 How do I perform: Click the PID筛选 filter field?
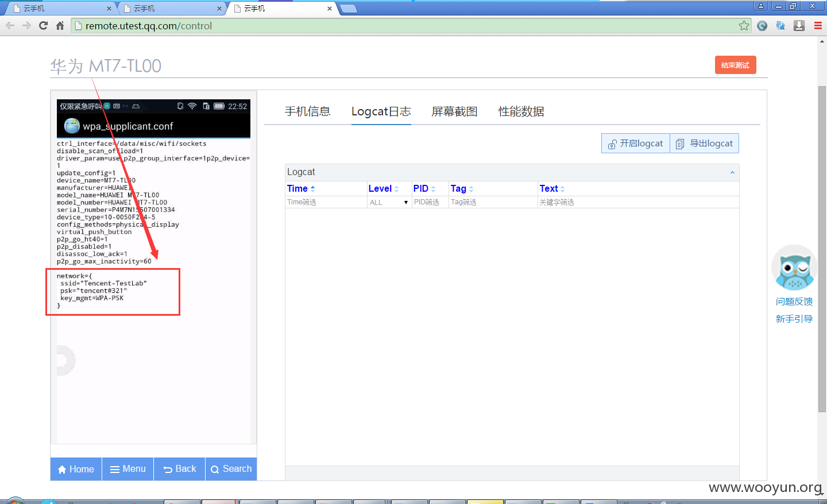430,202
